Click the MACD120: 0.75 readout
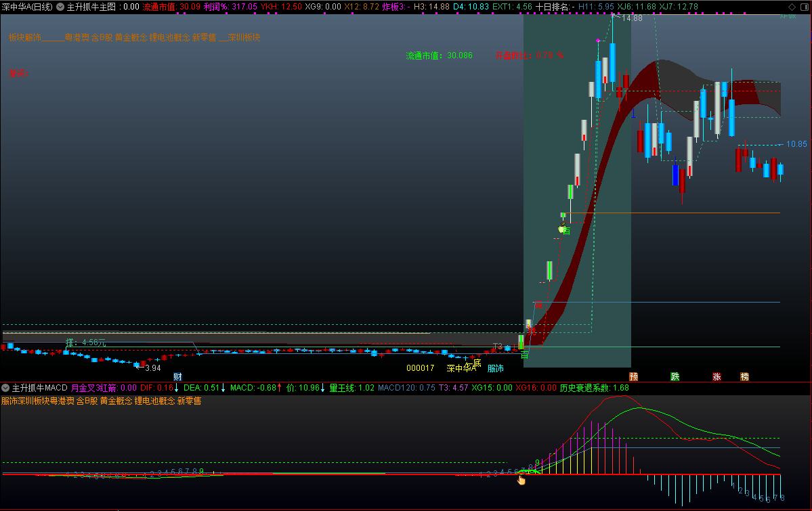 pos(406,388)
